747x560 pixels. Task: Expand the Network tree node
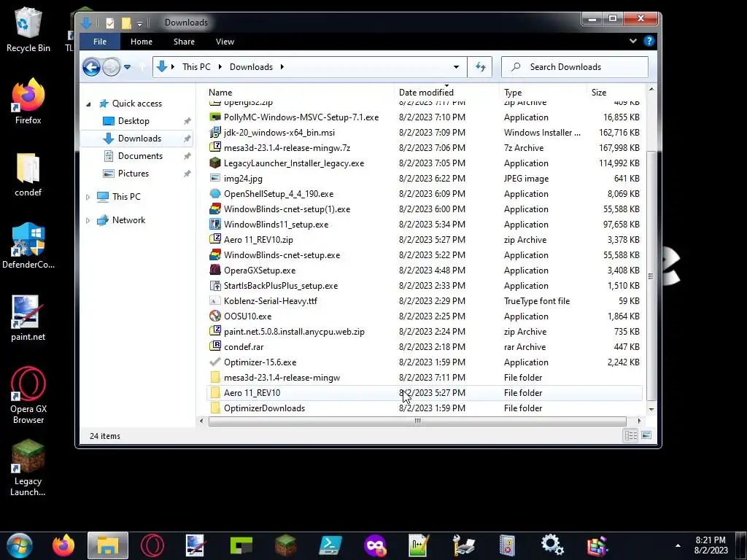click(x=88, y=220)
